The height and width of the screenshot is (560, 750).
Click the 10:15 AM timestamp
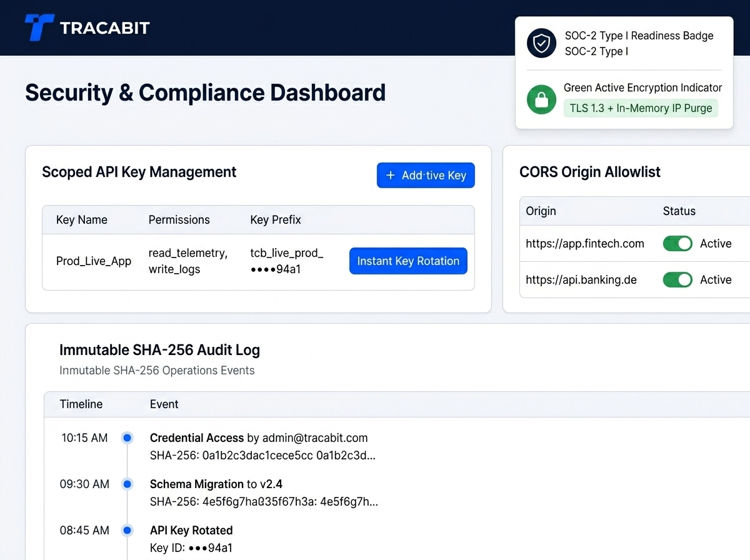click(x=84, y=438)
